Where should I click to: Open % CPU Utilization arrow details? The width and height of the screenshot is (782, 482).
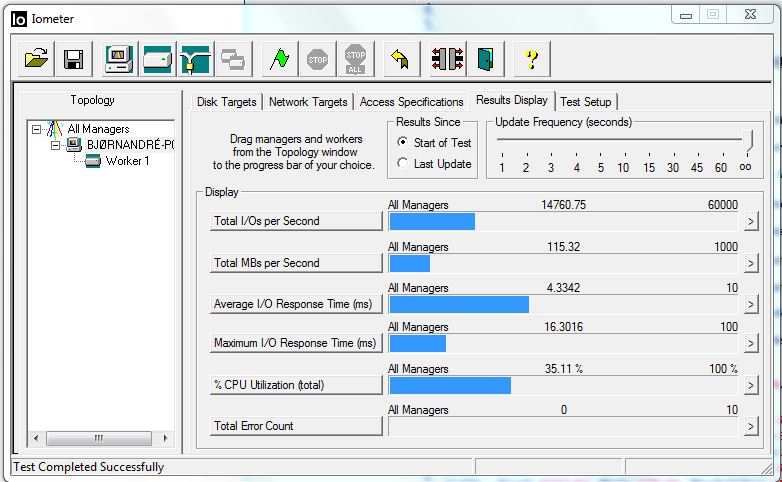coord(751,385)
